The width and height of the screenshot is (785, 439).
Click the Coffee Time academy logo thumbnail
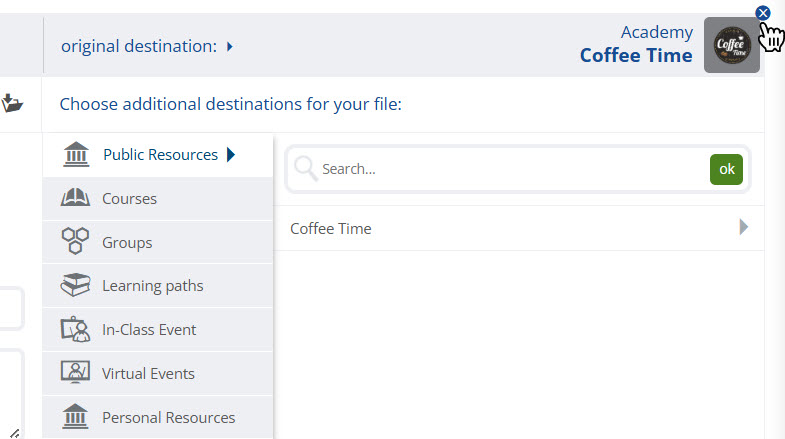click(731, 46)
